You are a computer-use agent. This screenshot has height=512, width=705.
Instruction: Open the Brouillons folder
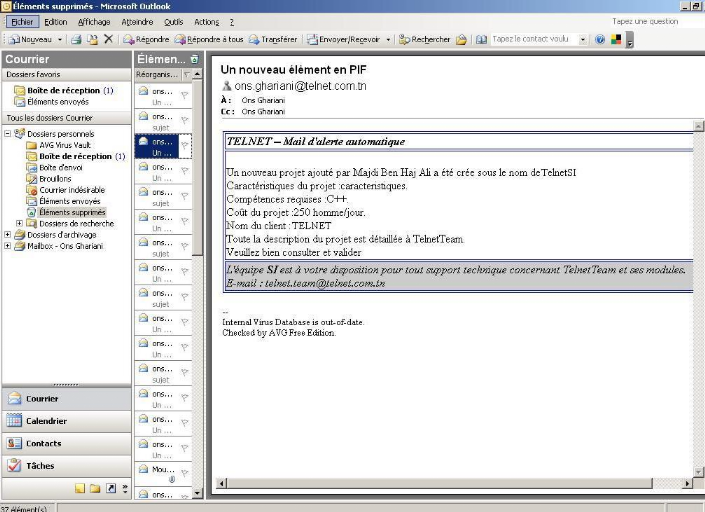coord(49,179)
